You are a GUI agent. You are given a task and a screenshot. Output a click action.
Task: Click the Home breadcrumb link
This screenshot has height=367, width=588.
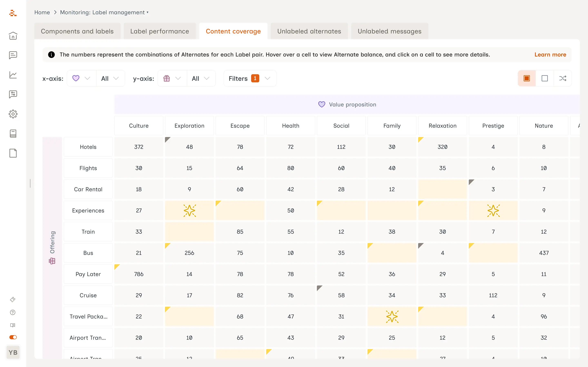pyautogui.click(x=42, y=12)
